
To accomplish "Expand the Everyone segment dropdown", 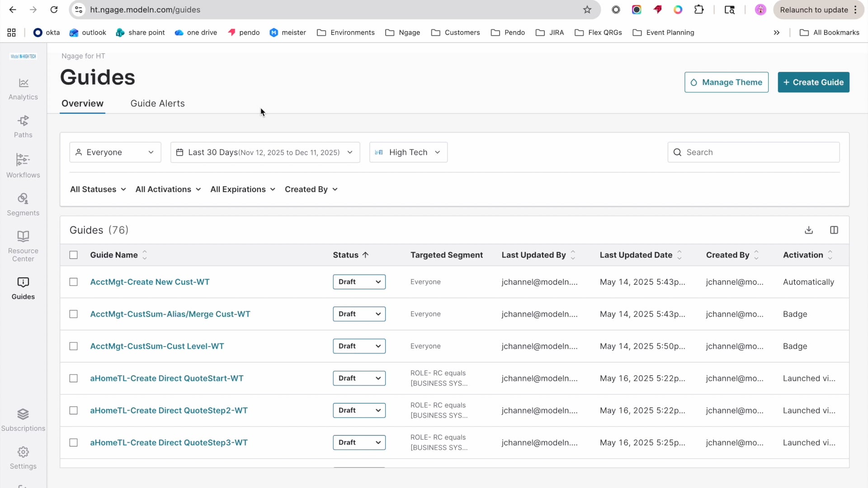I will 115,152.
